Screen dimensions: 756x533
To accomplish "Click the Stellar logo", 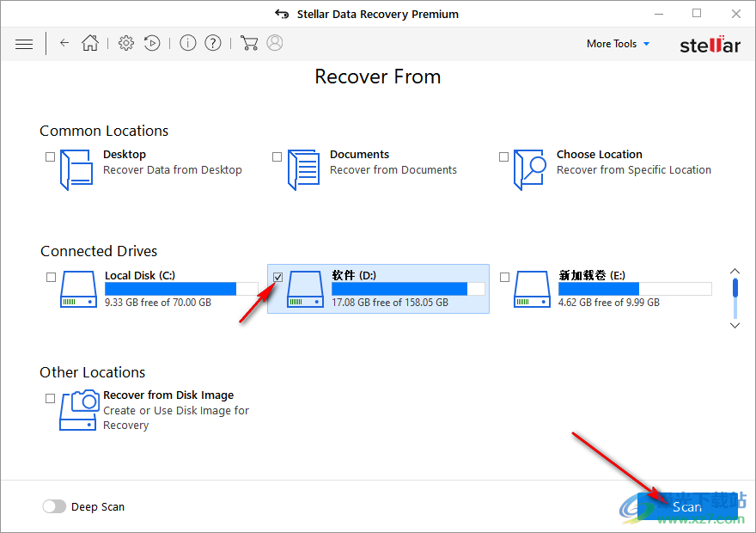I will (x=710, y=45).
